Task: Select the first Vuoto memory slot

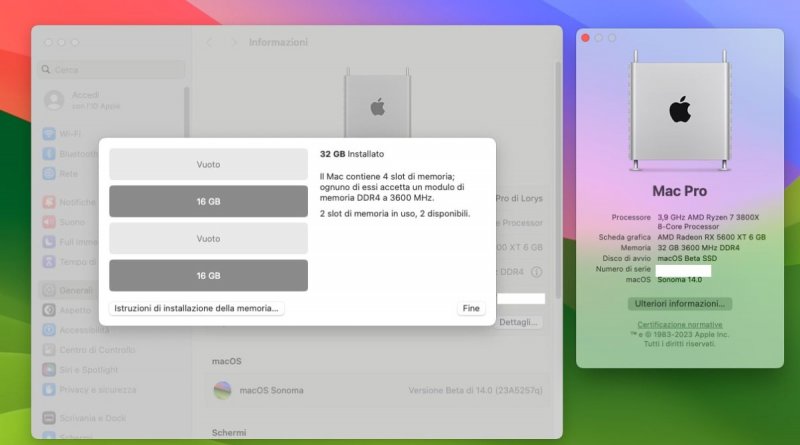Action: tap(208, 164)
